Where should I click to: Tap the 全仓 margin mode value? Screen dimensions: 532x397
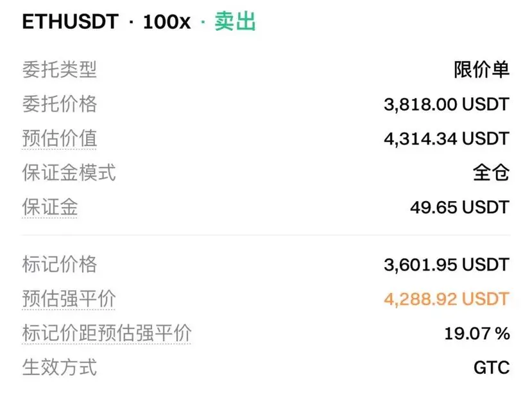pos(491,173)
